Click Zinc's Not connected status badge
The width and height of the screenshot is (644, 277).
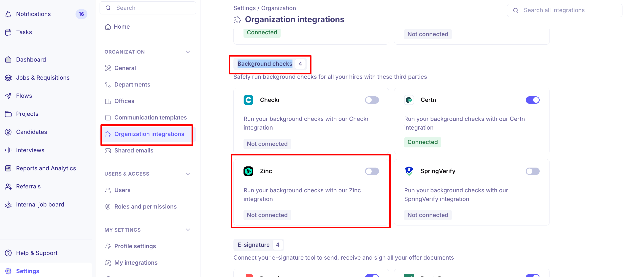[267, 215]
